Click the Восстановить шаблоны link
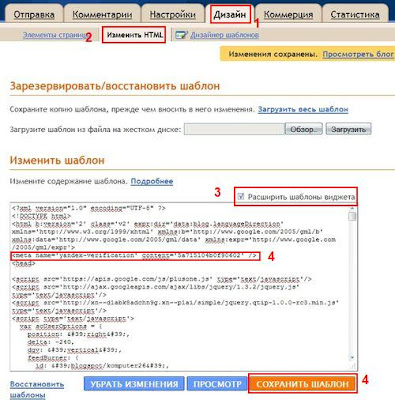395x400 pixels. (x=37, y=389)
